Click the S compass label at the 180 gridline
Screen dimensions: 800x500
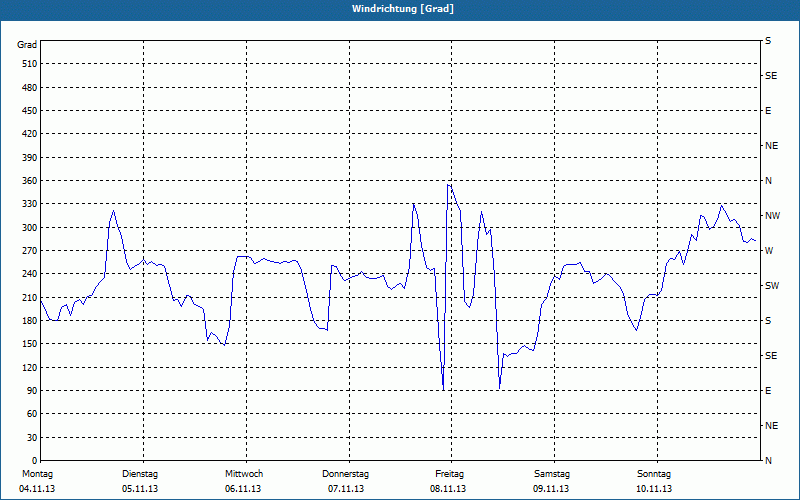pos(768,321)
